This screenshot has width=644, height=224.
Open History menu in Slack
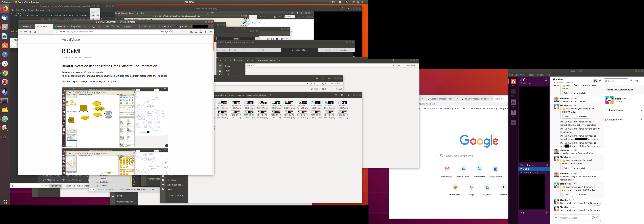tap(530, 75)
